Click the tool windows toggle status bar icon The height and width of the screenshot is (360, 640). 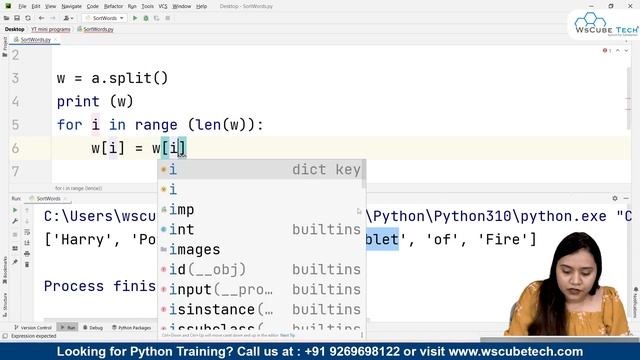(5, 336)
